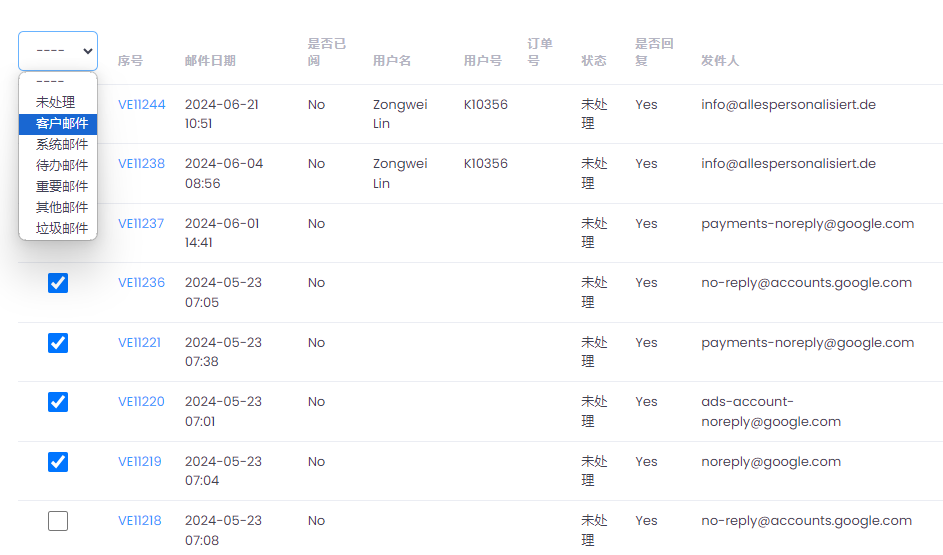Select 待办邮件 option

click(58, 165)
